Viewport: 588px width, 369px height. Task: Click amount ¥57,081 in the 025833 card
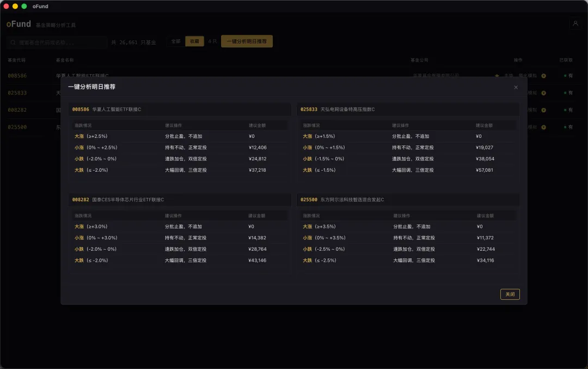coord(485,170)
